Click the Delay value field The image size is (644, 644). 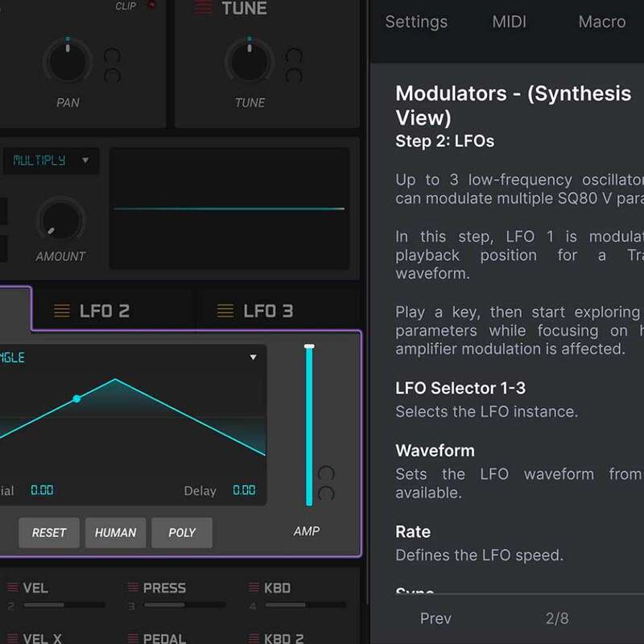(244, 490)
